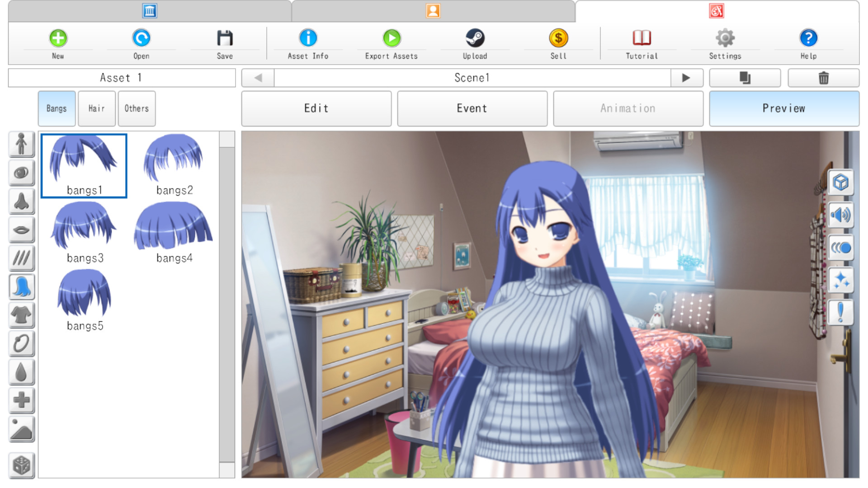Open the Tutorial section

tap(641, 43)
